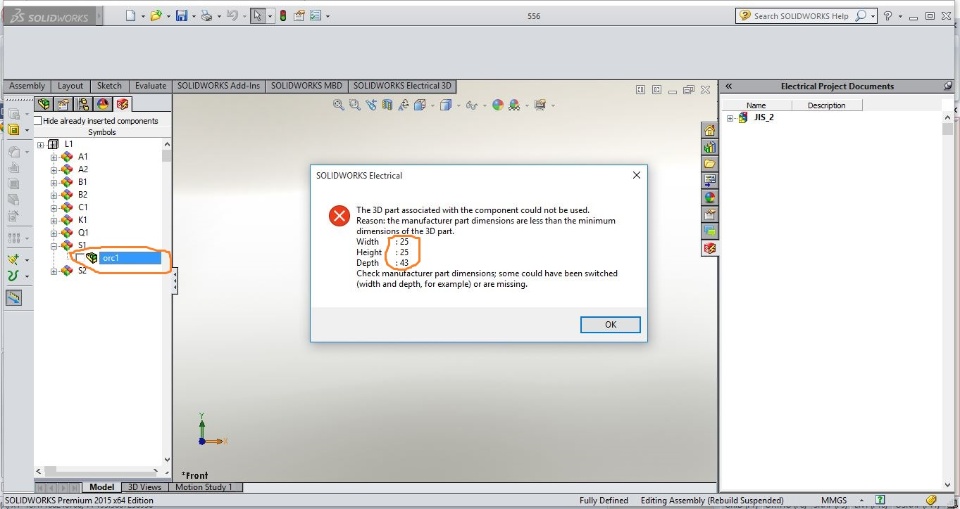
Task: Open Appearances task pane tab
Action: click(x=710, y=197)
